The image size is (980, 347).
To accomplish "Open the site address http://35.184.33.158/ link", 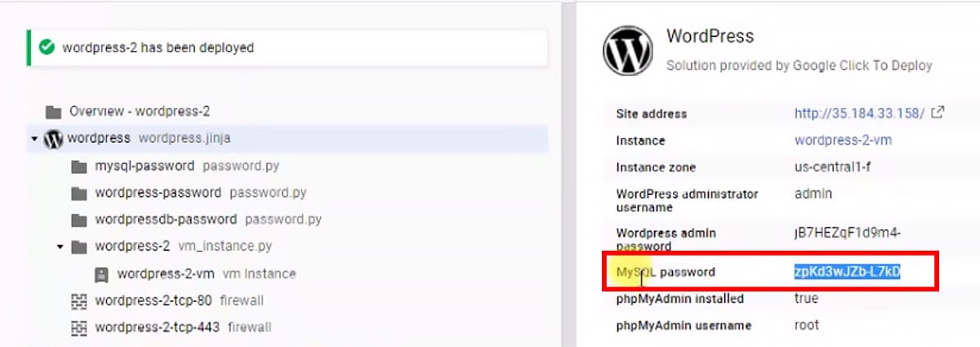I will (859, 113).
